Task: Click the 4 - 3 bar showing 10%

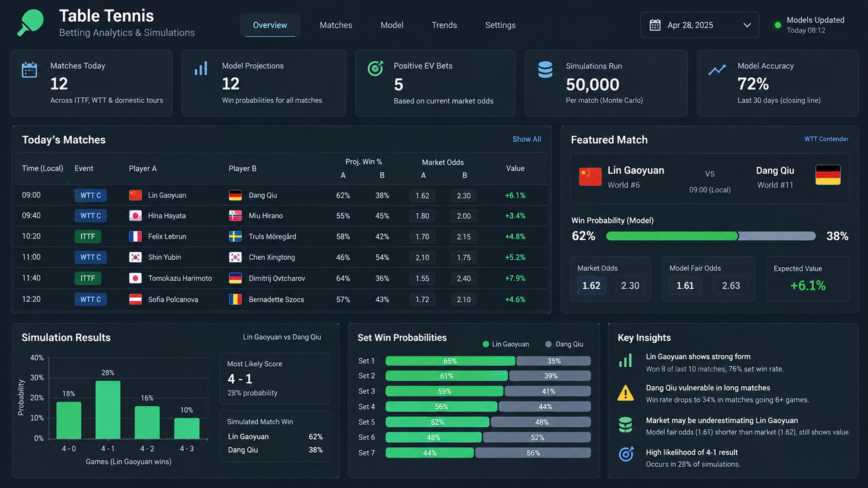Action: [x=187, y=428]
